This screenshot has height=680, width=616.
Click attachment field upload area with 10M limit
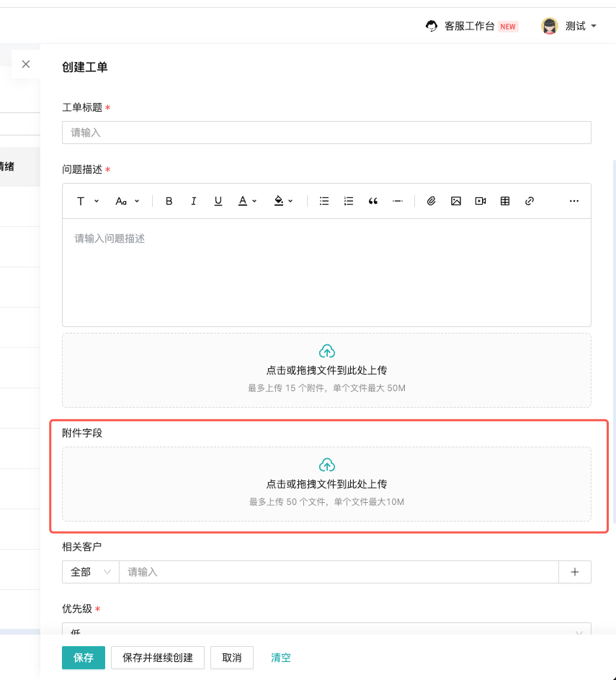tap(326, 484)
